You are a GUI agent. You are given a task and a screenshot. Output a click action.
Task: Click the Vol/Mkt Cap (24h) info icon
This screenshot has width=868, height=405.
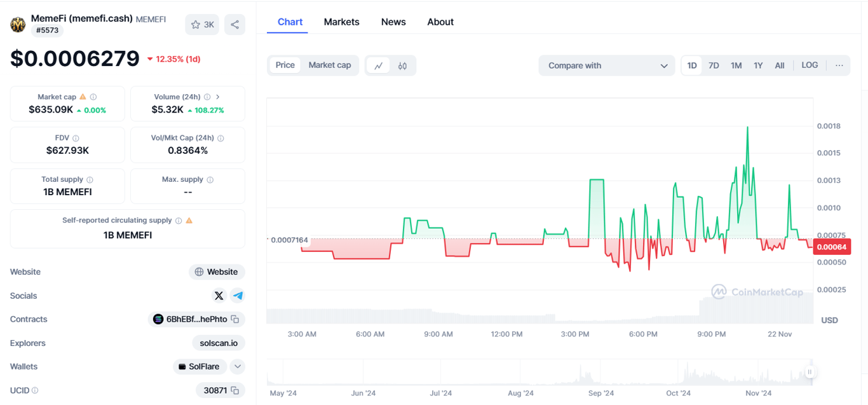click(220, 138)
